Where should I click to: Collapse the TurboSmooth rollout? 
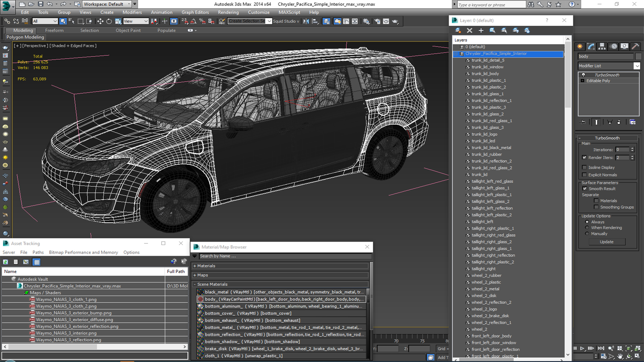coord(580,138)
